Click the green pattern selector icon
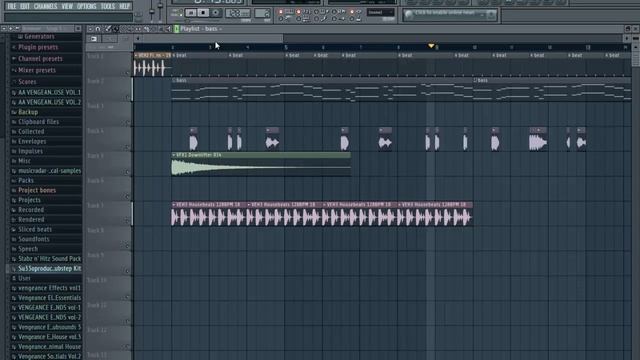Viewport: 640px width, 360px height. coord(177,29)
